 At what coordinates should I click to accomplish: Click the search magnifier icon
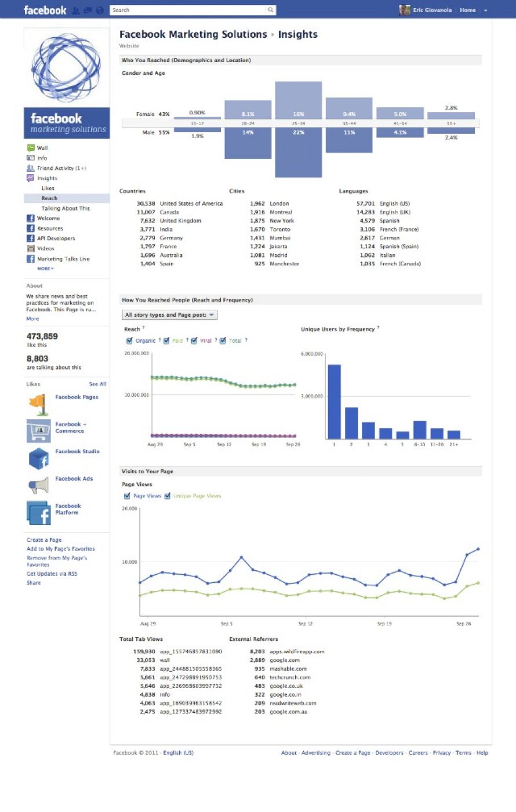[270, 10]
